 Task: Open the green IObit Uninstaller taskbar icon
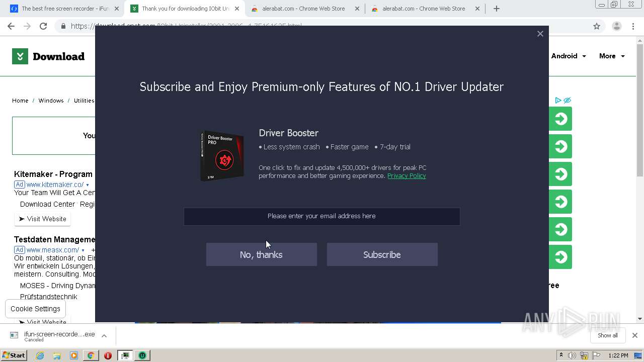pyautogui.click(x=142, y=355)
